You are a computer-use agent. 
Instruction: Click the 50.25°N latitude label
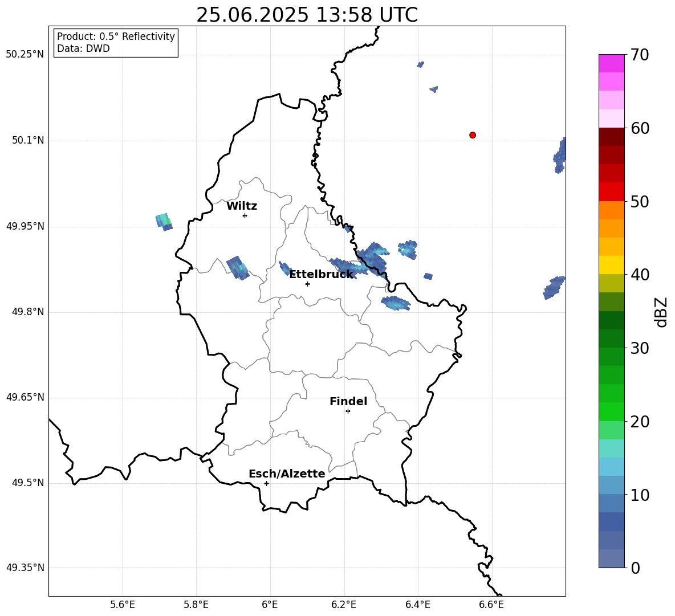point(25,55)
